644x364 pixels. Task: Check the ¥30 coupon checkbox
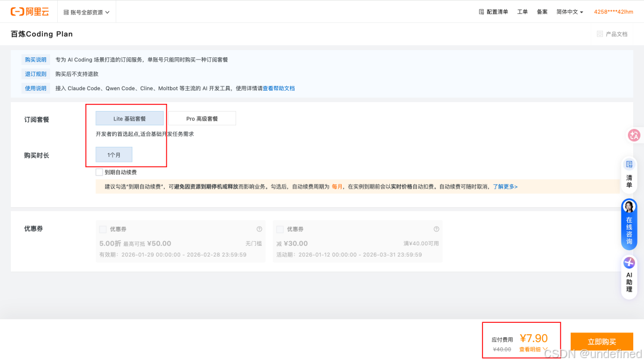[x=280, y=229]
